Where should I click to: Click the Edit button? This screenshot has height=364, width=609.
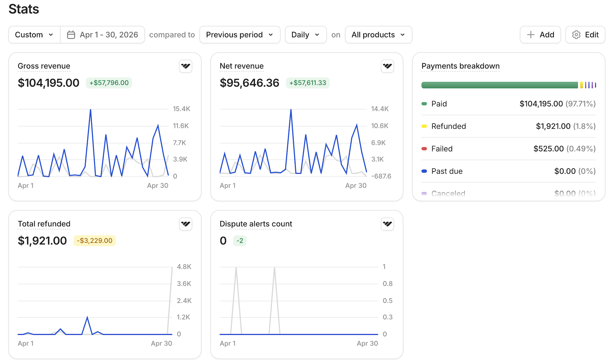pos(585,35)
